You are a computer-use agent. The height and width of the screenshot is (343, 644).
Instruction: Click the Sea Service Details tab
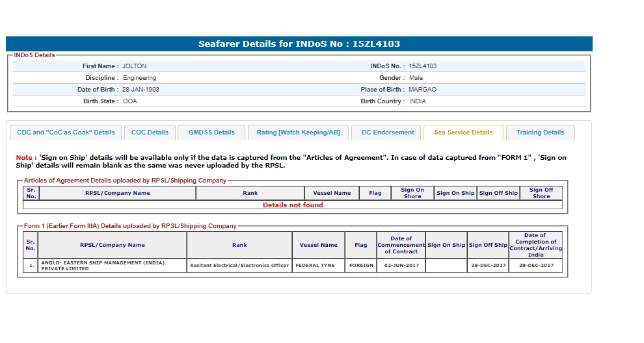(x=463, y=133)
